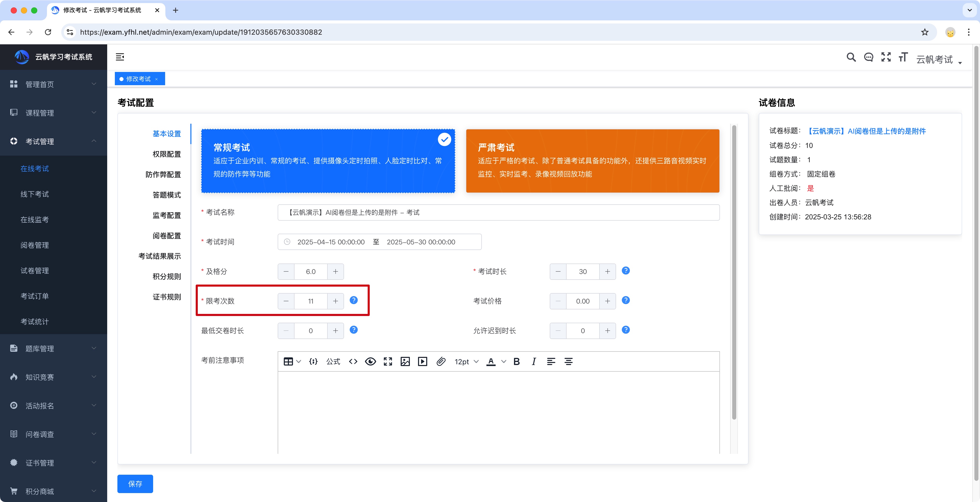Go to 阅卷配置 settings section
Viewport: 980px width, 502px height.
(x=167, y=236)
